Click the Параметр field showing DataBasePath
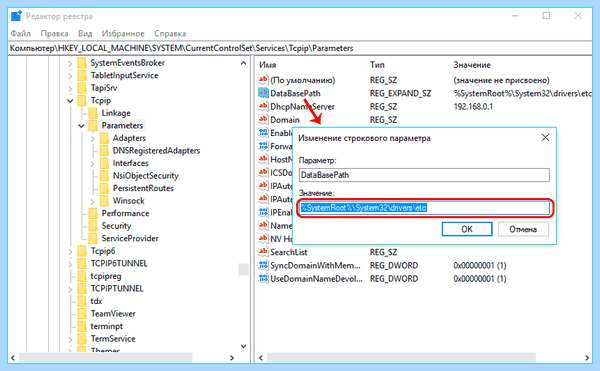Image resolution: width=600 pixels, height=371 pixels. click(x=424, y=175)
